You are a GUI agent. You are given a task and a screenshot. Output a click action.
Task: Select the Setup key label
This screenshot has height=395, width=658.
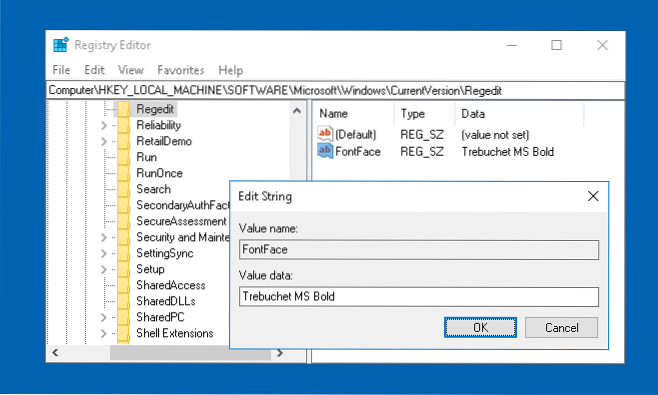point(150,269)
